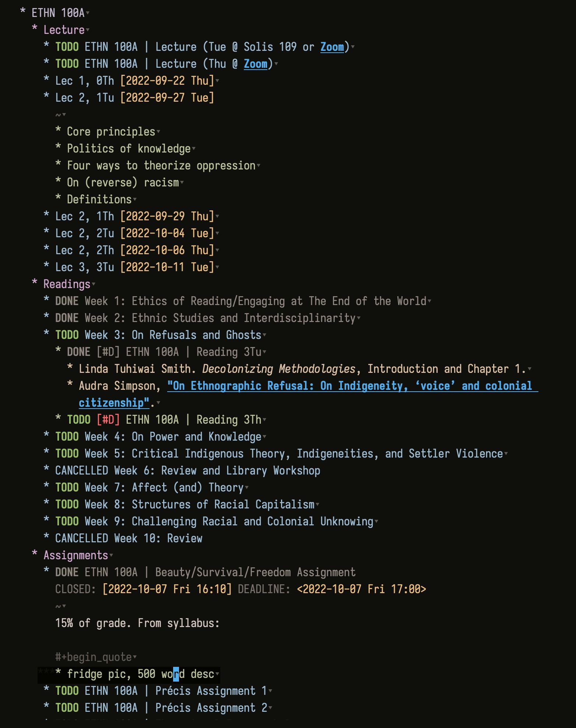Click the 'fridge pic, 500 word desc' heading

(140, 674)
